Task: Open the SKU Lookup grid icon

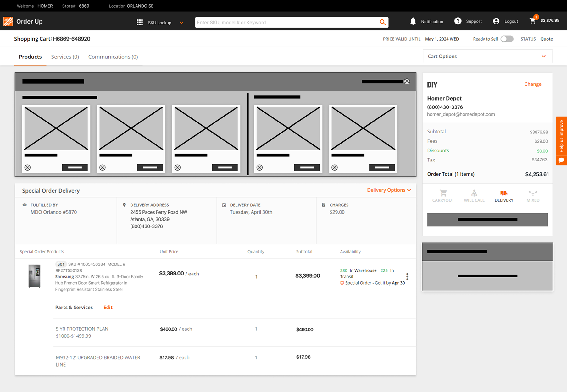Action: [x=140, y=22]
